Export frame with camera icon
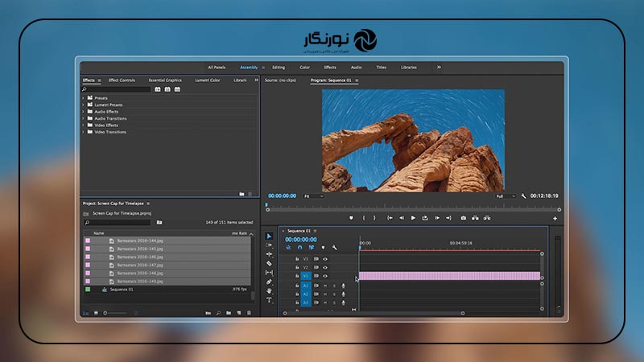This screenshot has height=362, width=644. coord(464,218)
